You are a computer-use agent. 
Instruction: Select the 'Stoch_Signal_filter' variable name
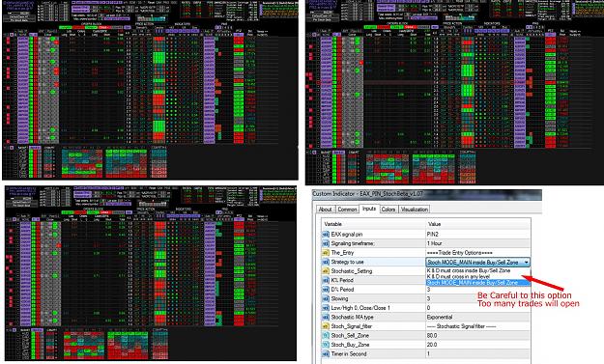(x=352, y=326)
